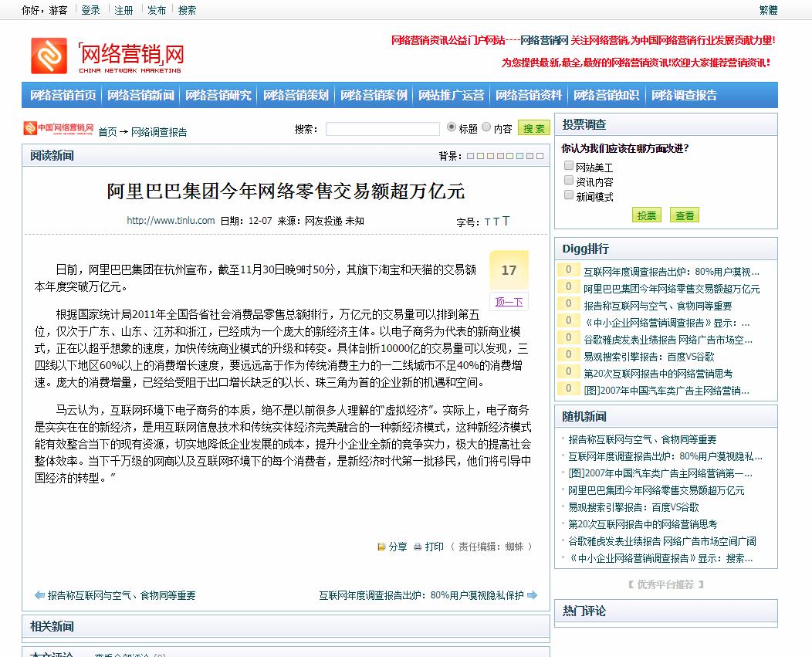Click the share icon beside 分享
This screenshot has height=657, width=812.
click(x=381, y=547)
